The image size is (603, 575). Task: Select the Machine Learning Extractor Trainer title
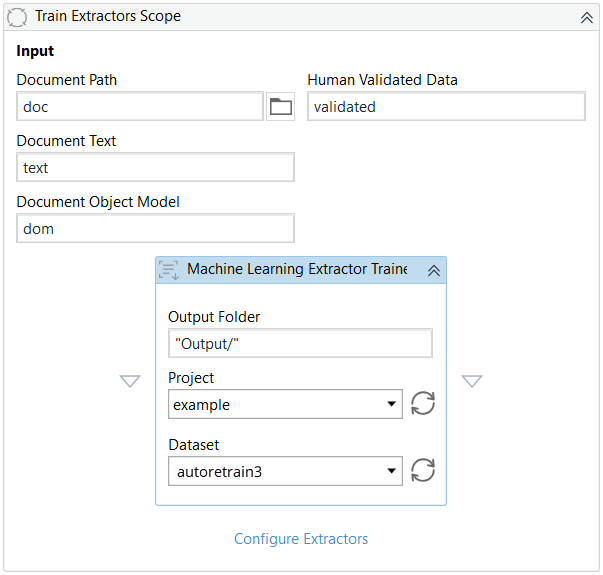pos(297,270)
